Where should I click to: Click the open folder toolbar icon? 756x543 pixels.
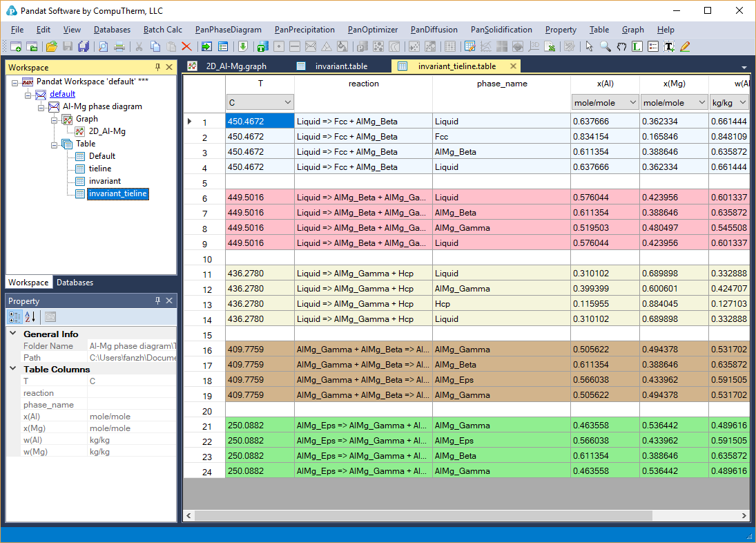51,46
